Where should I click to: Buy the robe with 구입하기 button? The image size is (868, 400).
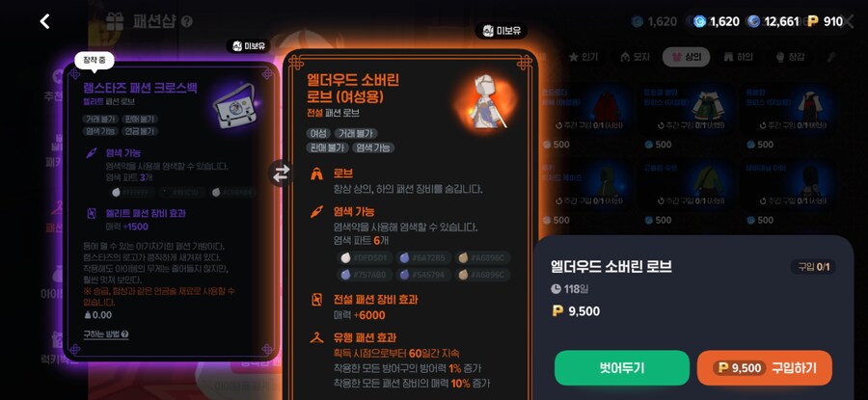point(765,368)
